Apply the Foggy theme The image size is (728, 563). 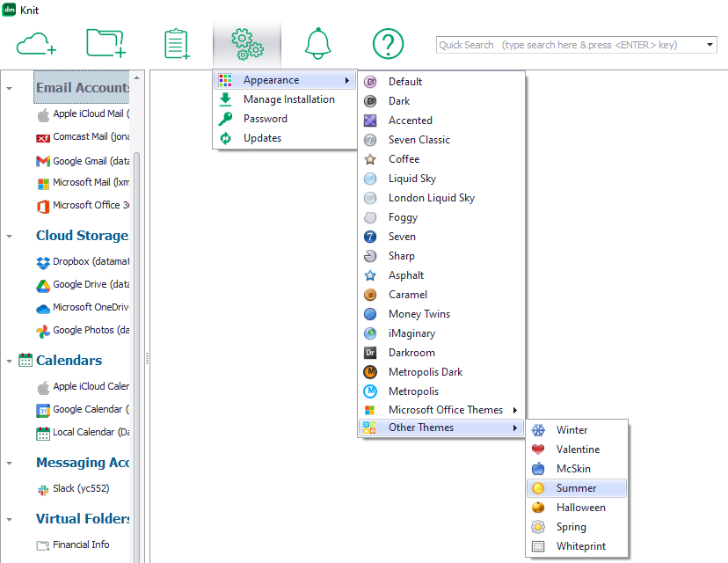440,217
